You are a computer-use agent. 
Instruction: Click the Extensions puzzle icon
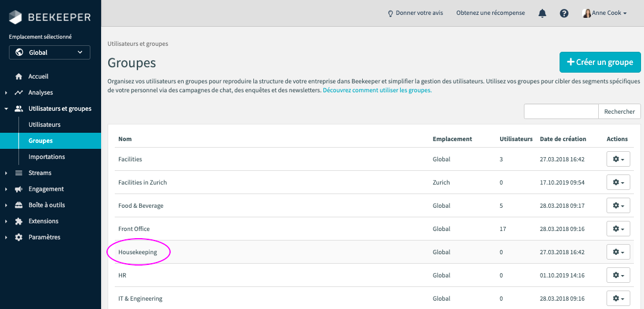point(18,221)
